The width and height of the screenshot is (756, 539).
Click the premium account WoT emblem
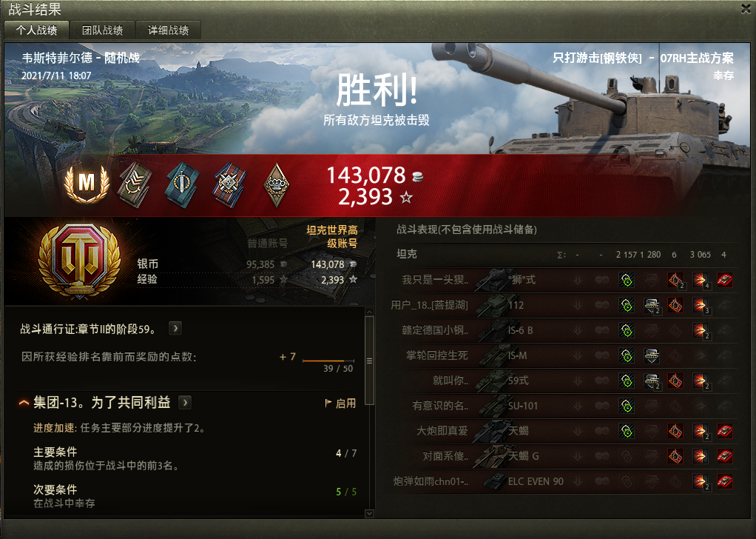[80, 261]
